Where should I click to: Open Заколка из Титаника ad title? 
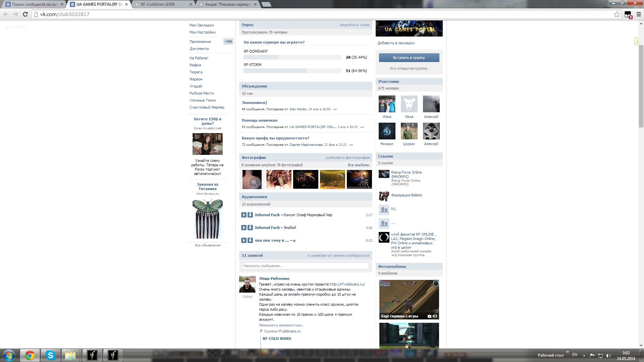[x=208, y=187]
